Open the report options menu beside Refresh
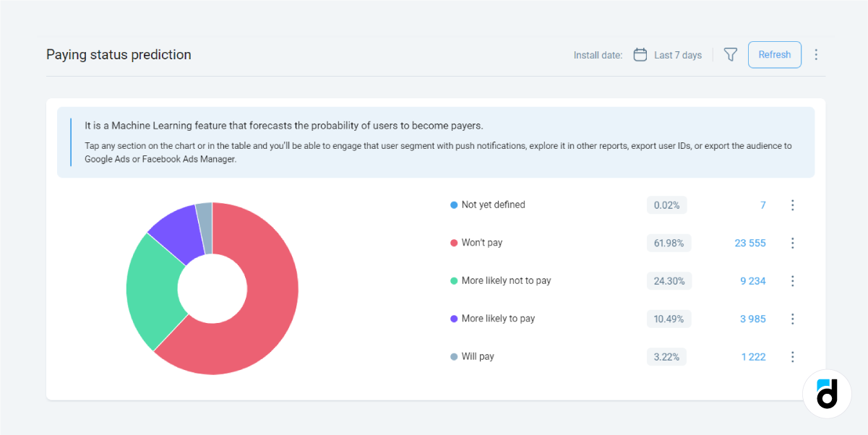868x435 pixels. pos(816,54)
